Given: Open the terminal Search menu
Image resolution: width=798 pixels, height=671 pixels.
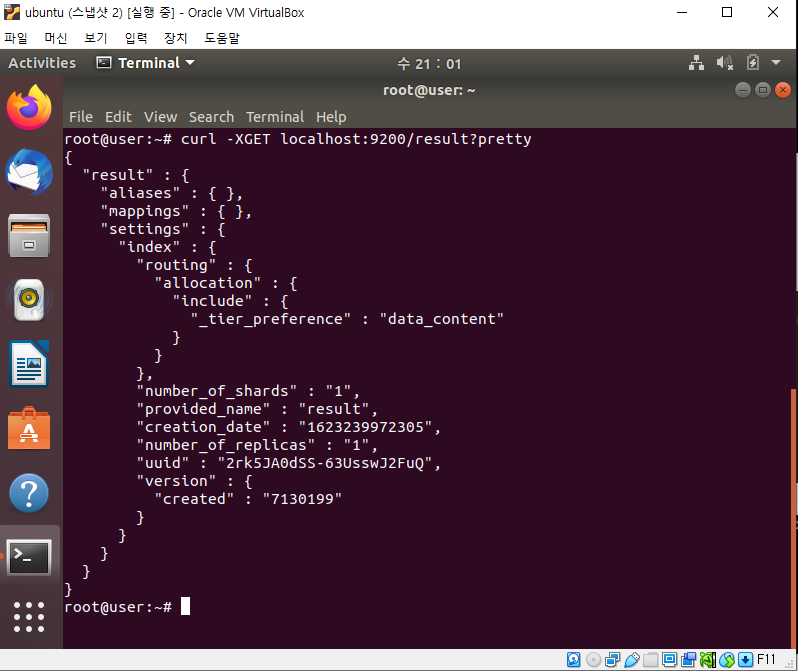Looking at the screenshot, I should 211,117.
